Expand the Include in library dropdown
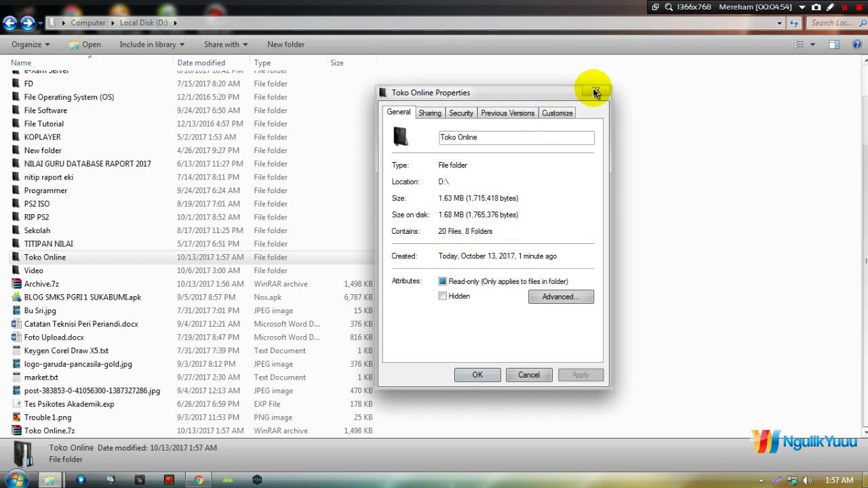Screen dimensions: 868x488 pyautogui.click(x=152, y=45)
